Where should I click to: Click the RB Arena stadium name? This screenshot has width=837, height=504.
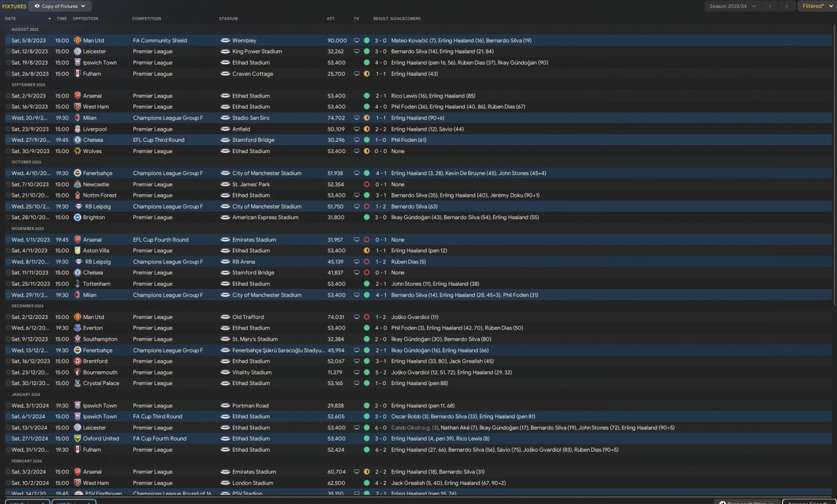243,262
